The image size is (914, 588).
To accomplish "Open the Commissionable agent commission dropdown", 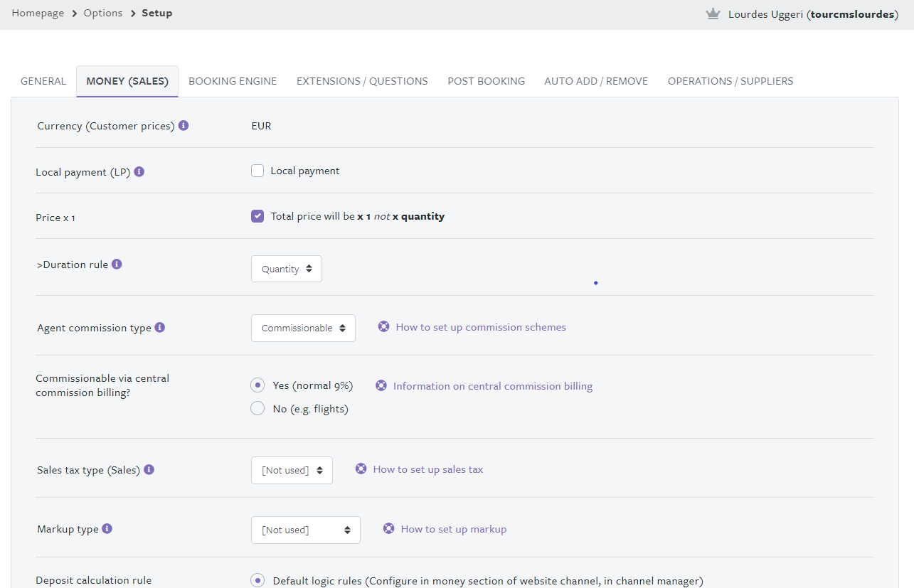I will (303, 328).
